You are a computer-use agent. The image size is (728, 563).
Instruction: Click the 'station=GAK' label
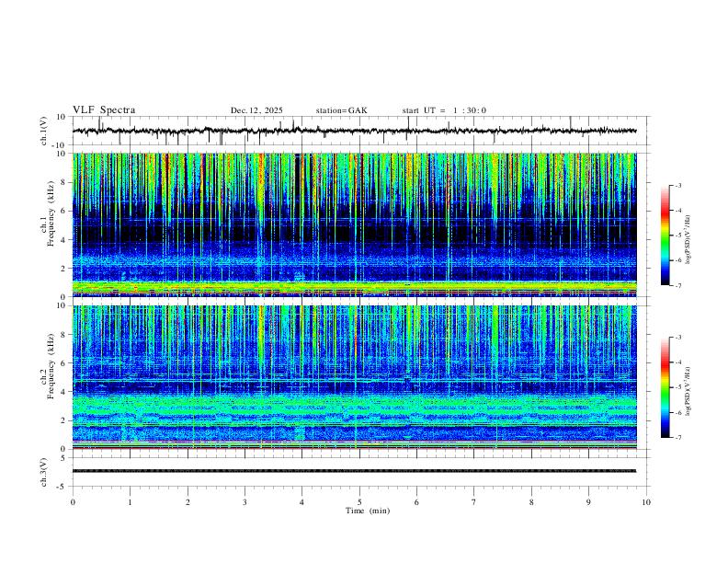[x=342, y=110]
